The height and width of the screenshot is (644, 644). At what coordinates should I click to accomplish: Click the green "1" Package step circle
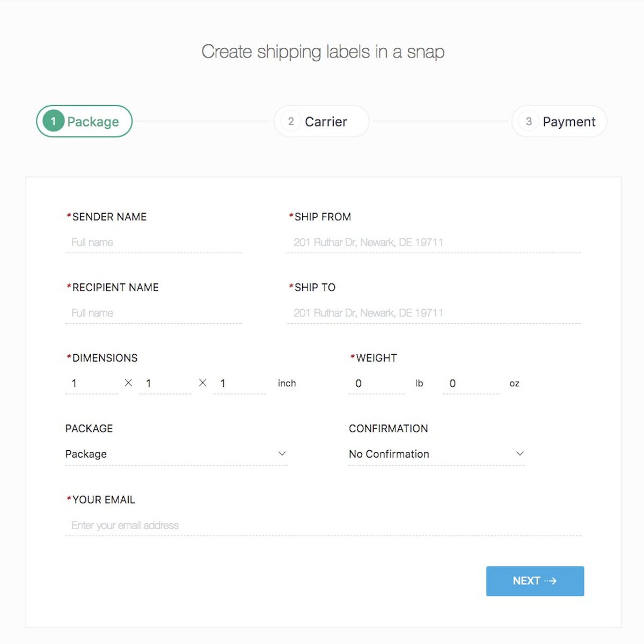(53, 121)
